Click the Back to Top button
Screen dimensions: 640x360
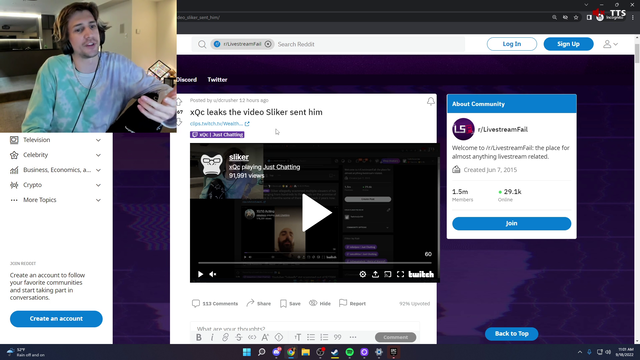coord(511,333)
